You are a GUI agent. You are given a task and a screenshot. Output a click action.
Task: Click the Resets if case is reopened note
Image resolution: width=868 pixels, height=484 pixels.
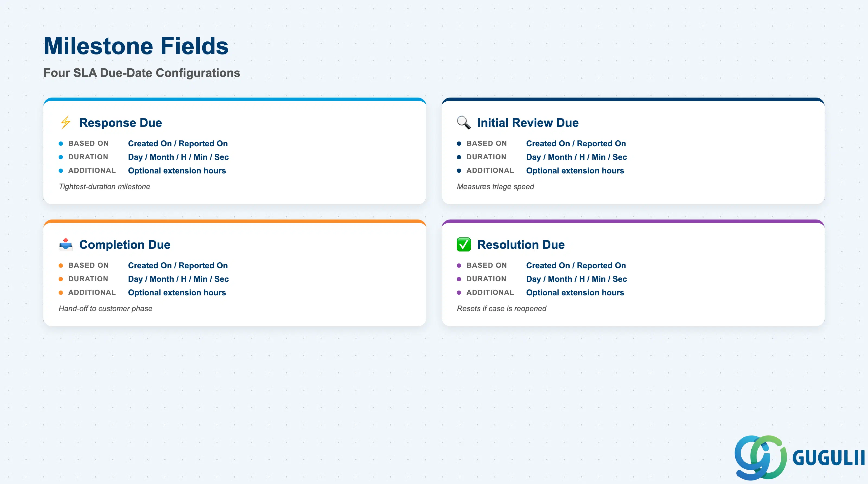(501, 308)
